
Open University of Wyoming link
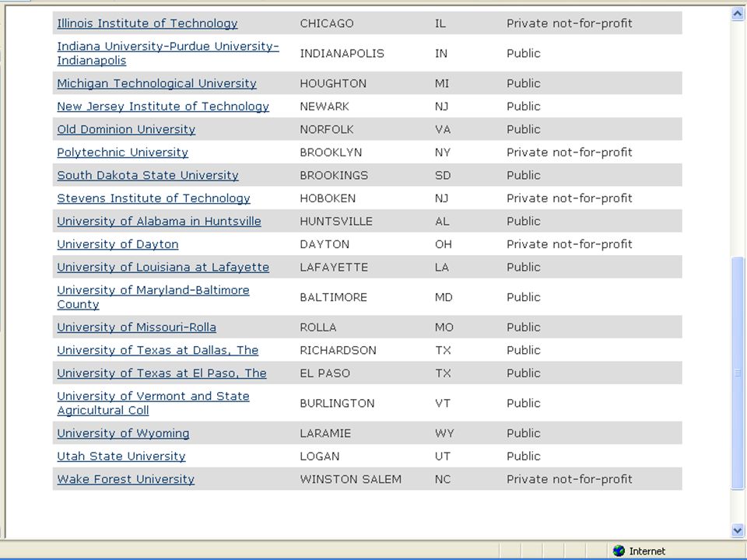pyautogui.click(x=123, y=433)
